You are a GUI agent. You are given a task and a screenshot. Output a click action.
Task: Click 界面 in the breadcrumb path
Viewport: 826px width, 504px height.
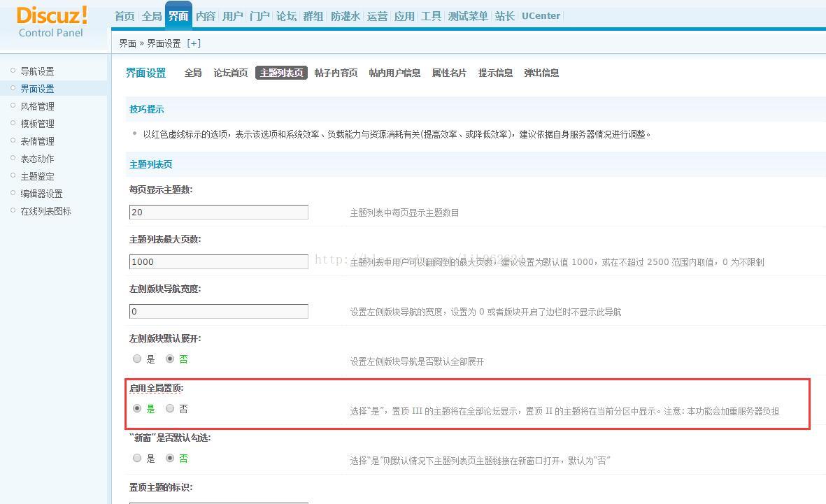click(x=127, y=43)
